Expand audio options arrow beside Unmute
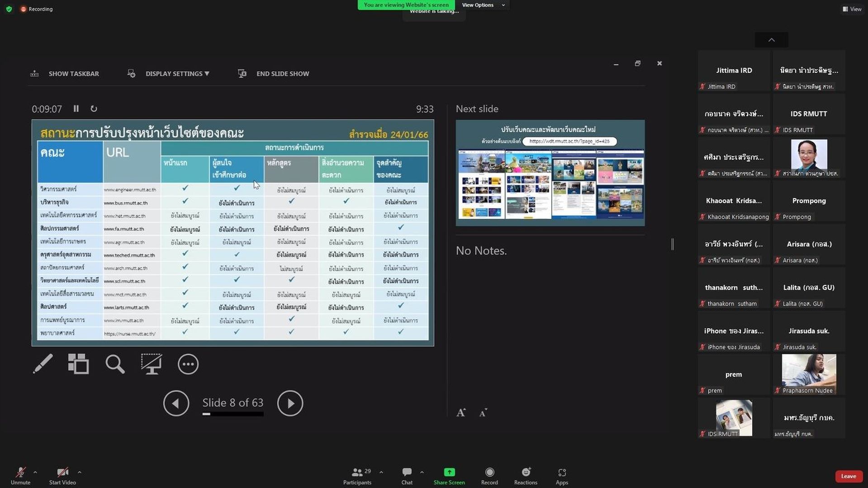This screenshot has width=868, height=488. tap(35, 472)
